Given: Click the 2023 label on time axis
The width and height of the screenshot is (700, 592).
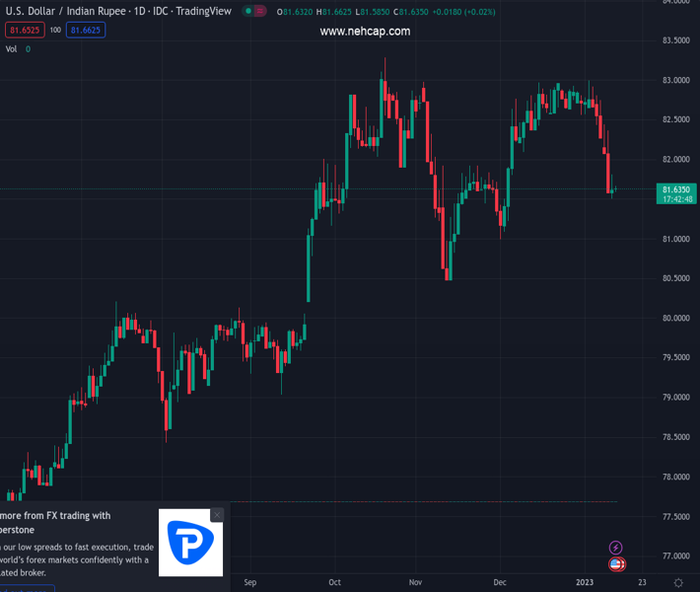Looking at the screenshot, I should pyautogui.click(x=588, y=582).
